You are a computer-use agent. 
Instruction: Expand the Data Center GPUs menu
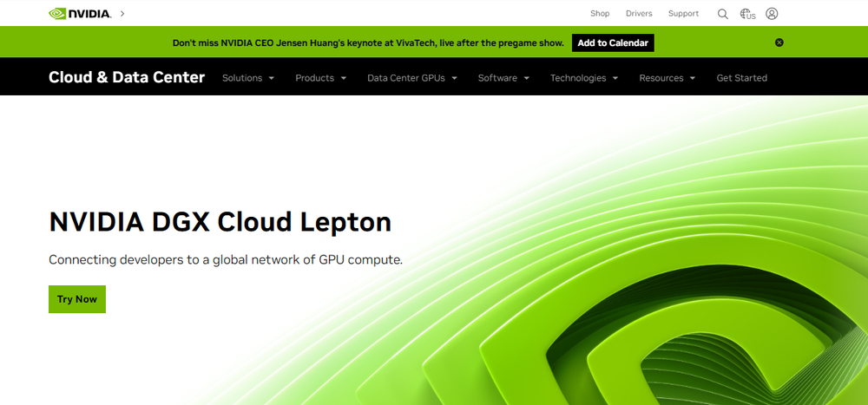coord(411,78)
